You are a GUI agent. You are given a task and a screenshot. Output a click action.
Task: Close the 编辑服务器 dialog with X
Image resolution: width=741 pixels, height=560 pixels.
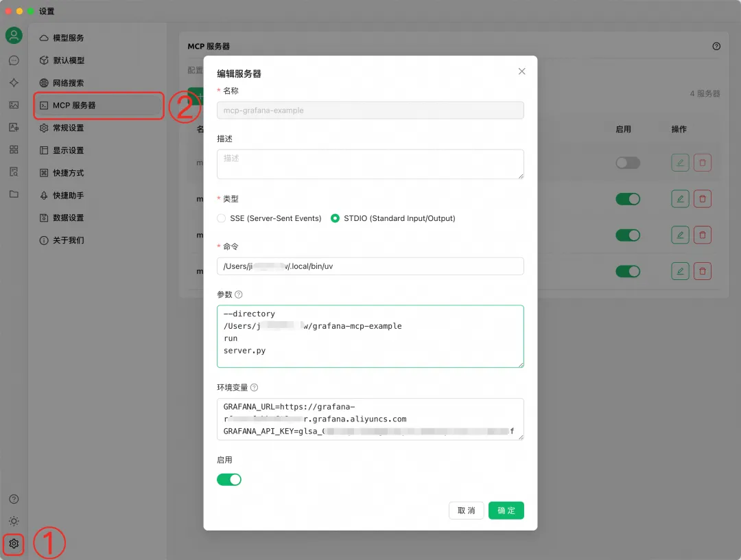point(521,71)
